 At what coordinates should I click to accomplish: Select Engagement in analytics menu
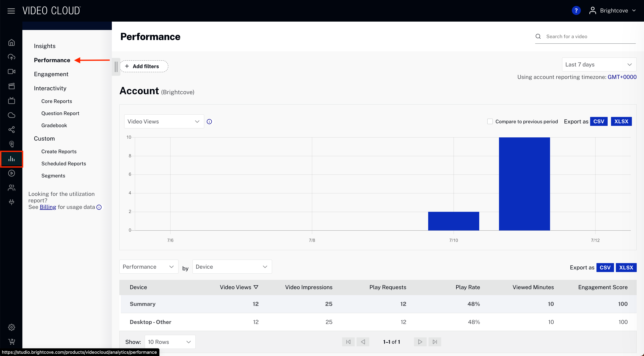click(x=51, y=74)
